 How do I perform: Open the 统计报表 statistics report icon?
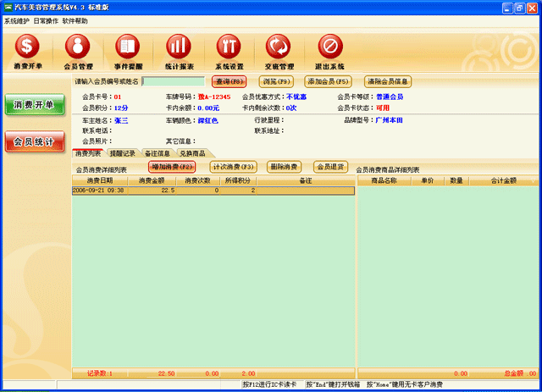[x=178, y=51]
